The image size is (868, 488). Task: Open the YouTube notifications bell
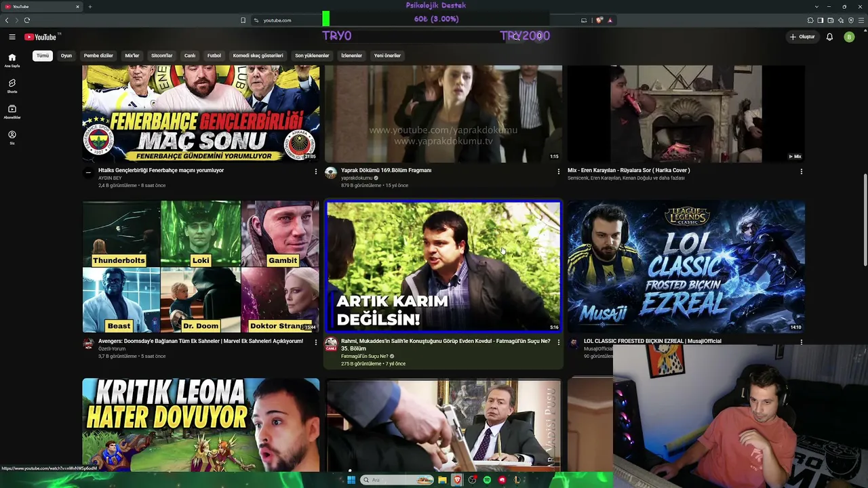(829, 37)
